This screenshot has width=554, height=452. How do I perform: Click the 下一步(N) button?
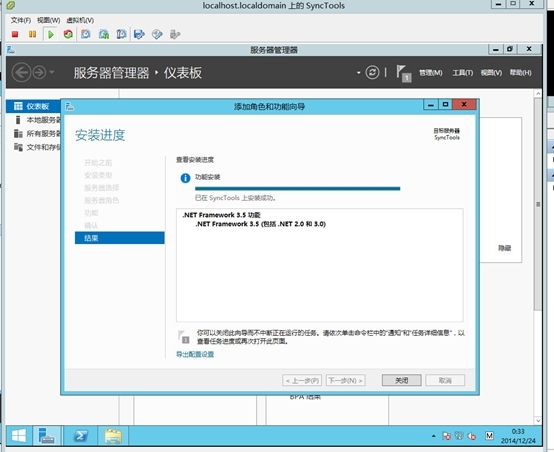click(x=346, y=380)
